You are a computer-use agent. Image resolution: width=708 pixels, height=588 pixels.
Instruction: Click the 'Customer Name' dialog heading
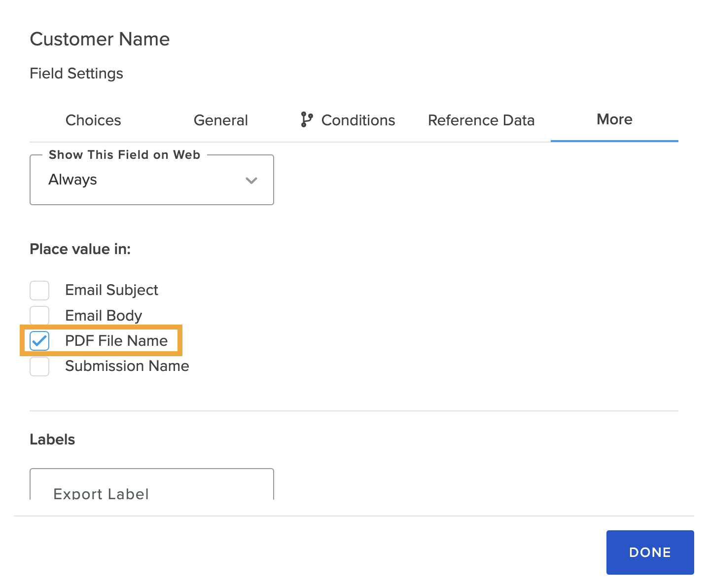[100, 39]
